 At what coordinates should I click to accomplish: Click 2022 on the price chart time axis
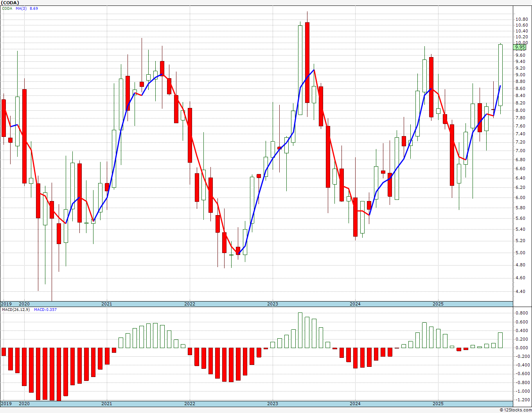[190, 304]
